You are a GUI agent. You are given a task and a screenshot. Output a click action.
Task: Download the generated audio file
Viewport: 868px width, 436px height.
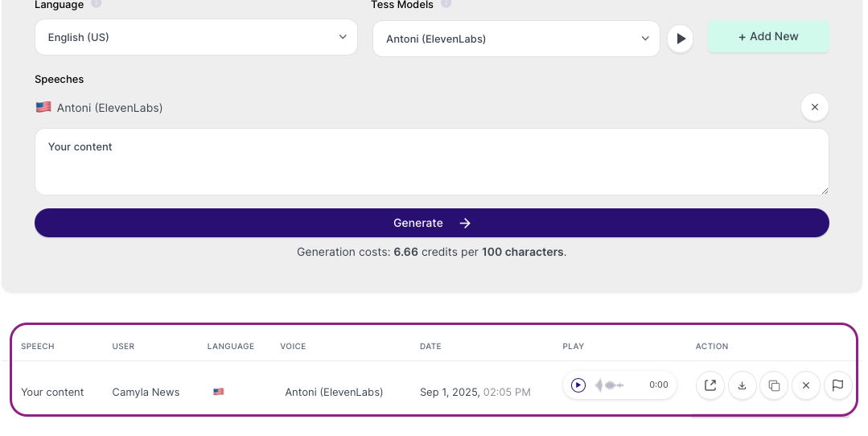(743, 385)
